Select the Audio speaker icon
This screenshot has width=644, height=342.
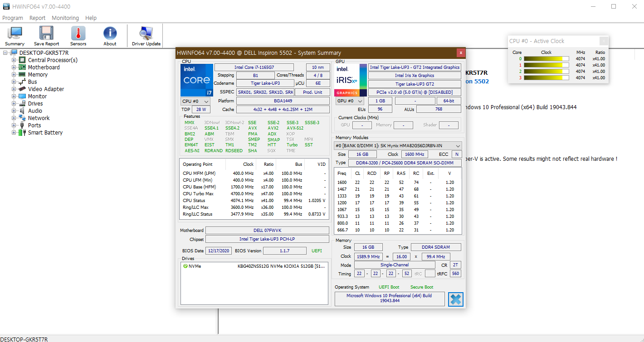coord(22,111)
